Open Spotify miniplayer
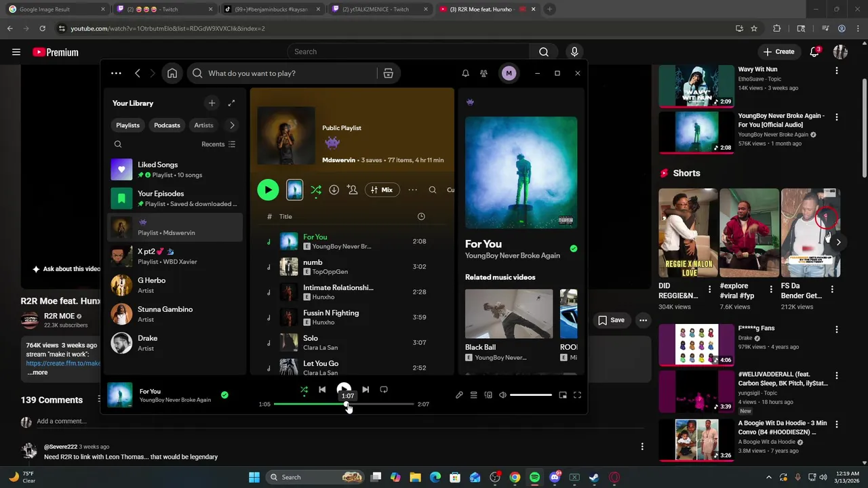This screenshot has height=488, width=868. coord(563,395)
